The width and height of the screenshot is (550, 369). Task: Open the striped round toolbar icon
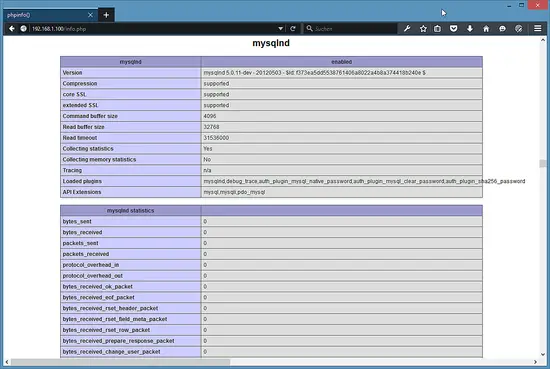coord(518,29)
